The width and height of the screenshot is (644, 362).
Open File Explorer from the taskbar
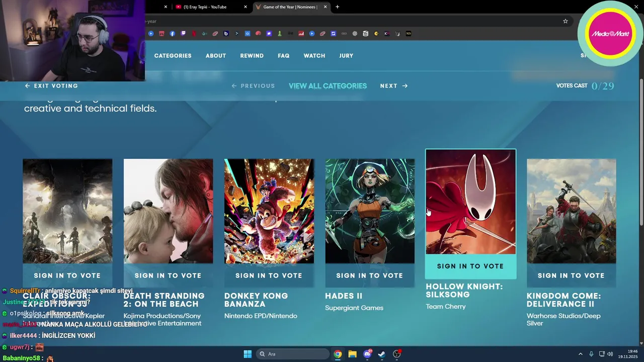[352, 354]
